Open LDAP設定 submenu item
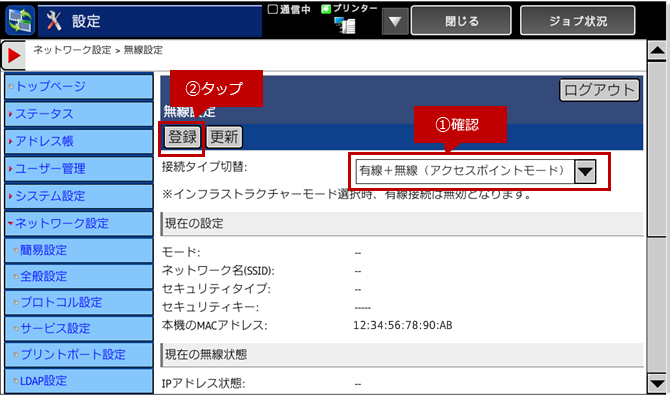Image resolution: width=670 pixels, height=396 pixels. [79, 381]
